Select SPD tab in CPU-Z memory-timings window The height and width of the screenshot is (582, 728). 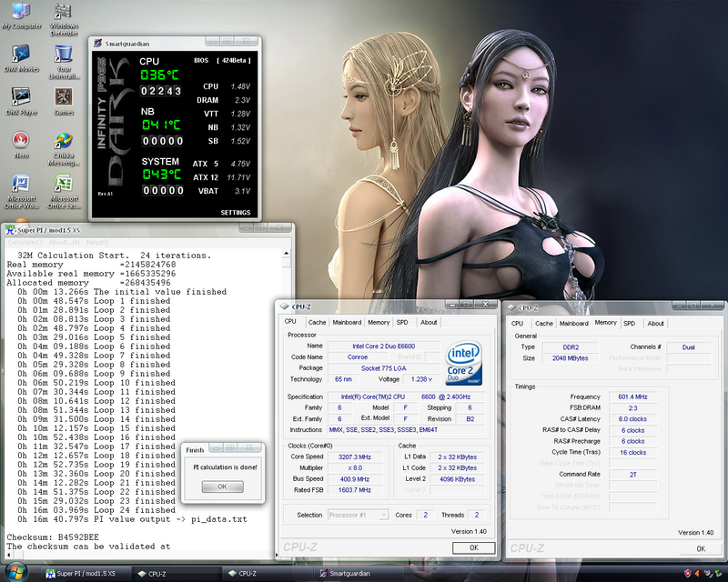(x=629, y=323)
